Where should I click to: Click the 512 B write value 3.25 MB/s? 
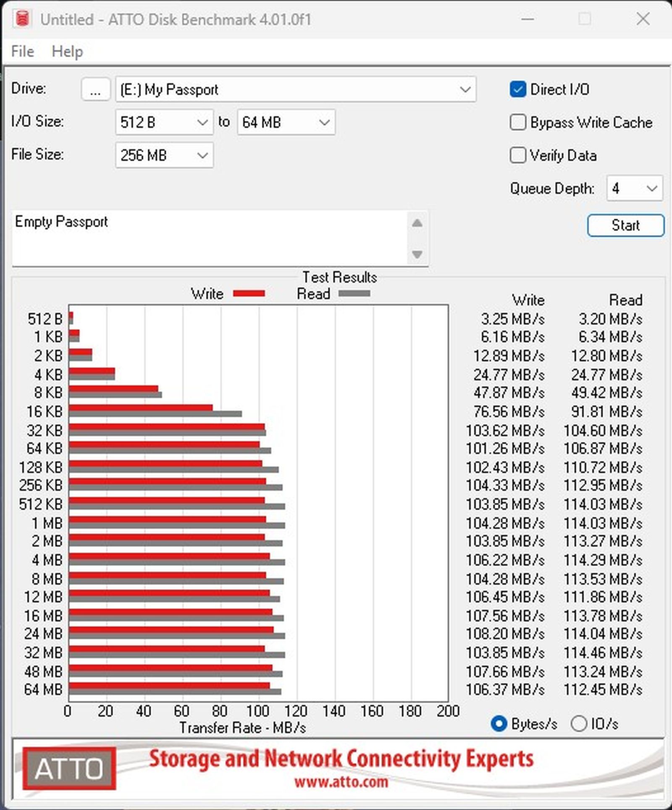point(513,319)
